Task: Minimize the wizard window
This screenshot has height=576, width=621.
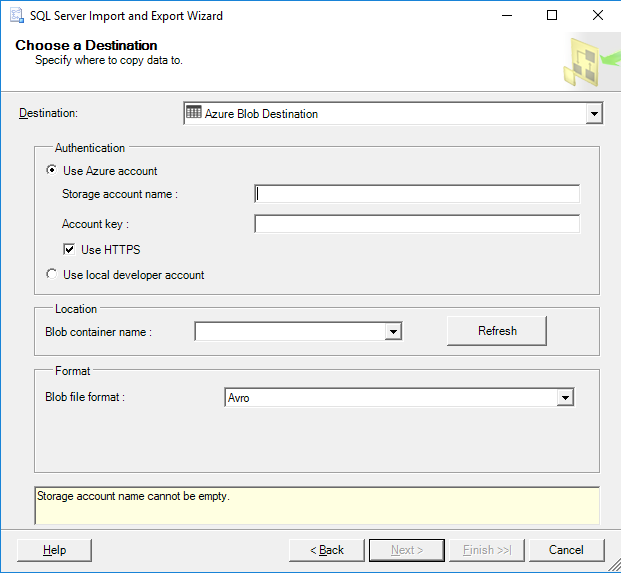Action: tap(505, 16)
